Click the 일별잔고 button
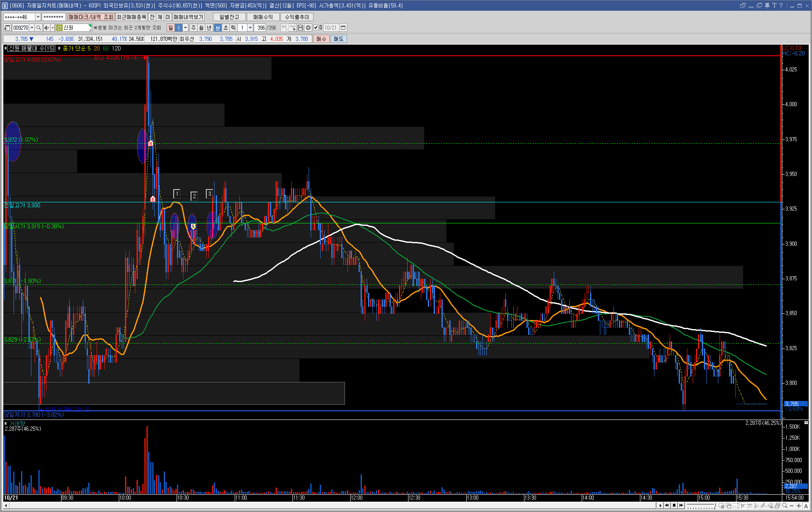 [229, 17]
